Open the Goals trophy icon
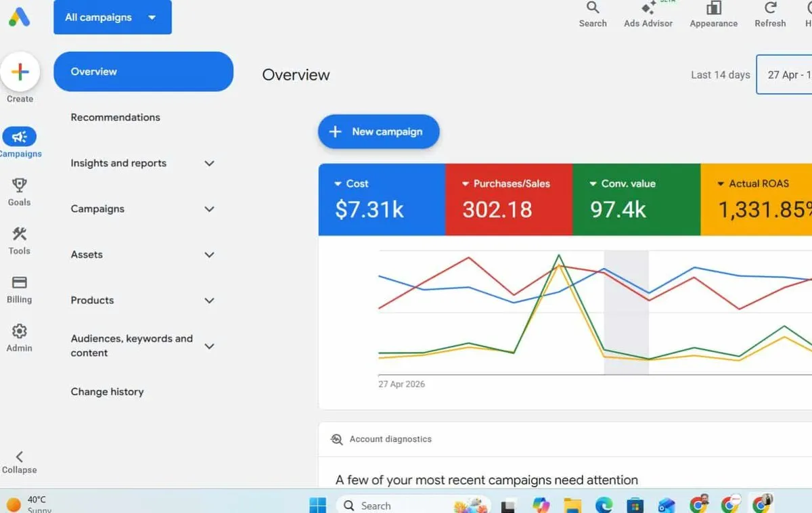This screenshot has height=513, width=812. (x=20, y=185)
